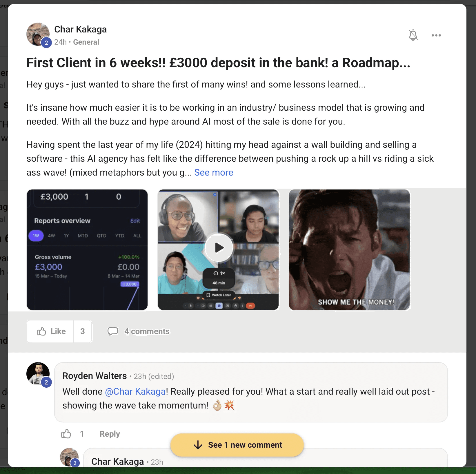View the 3 likes count
This screenshot has width=476, height=474.
coord(83,331)
